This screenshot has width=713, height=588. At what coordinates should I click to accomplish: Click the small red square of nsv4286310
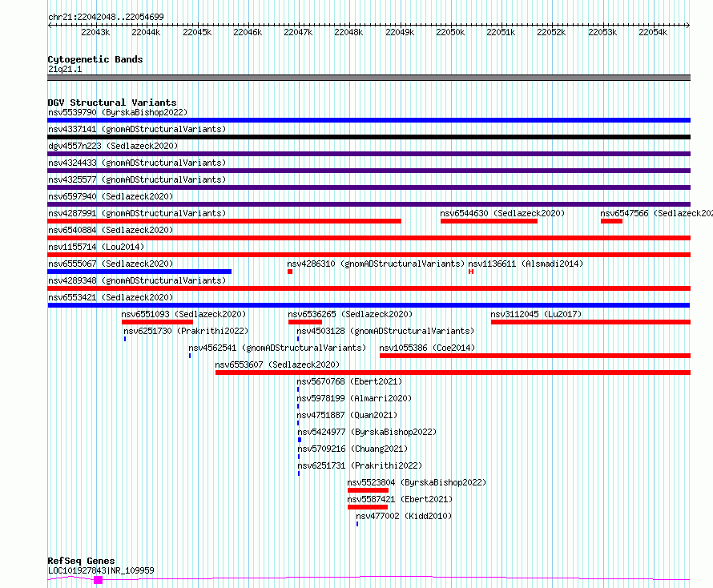point(290,272)
